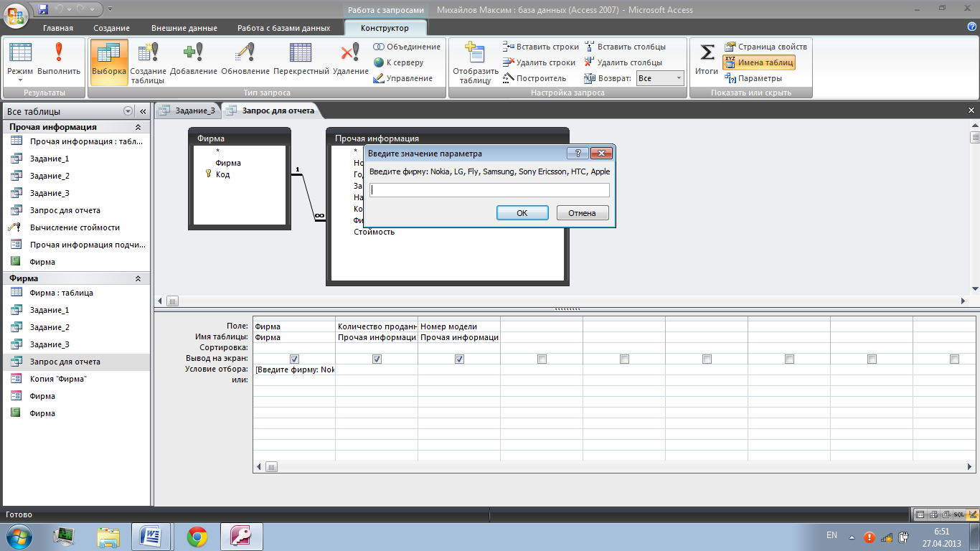Open the Внешние данные ribbon tab
This screenshot has width=980, height=551.
pos(184,28)
